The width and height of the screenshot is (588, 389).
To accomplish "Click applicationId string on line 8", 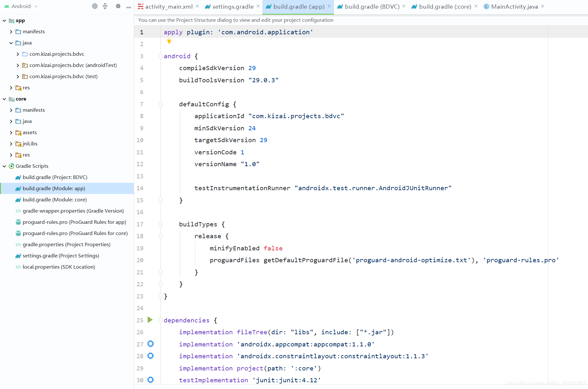I will (296, 116).
